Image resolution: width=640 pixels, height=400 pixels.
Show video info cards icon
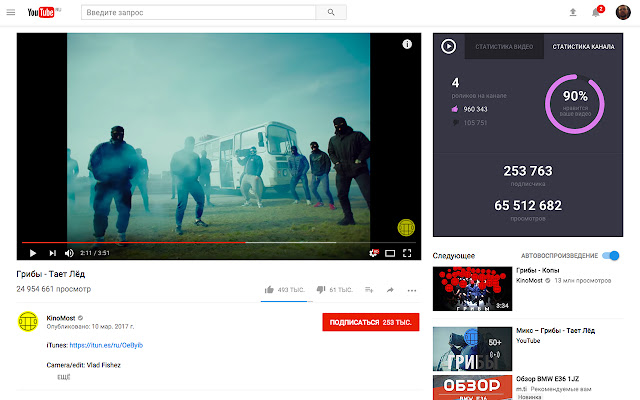(x=407, y=44)
